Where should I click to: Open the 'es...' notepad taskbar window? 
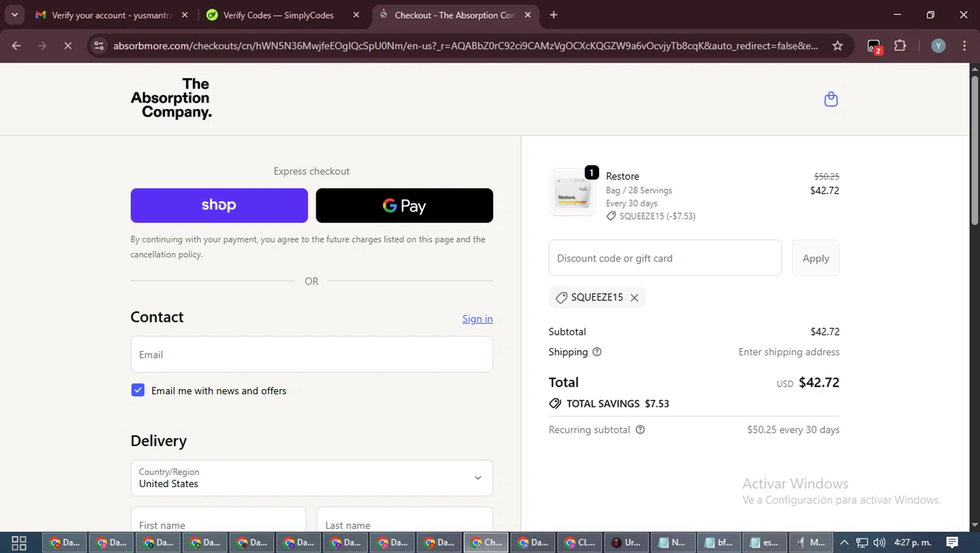click(x=765, y=543)
